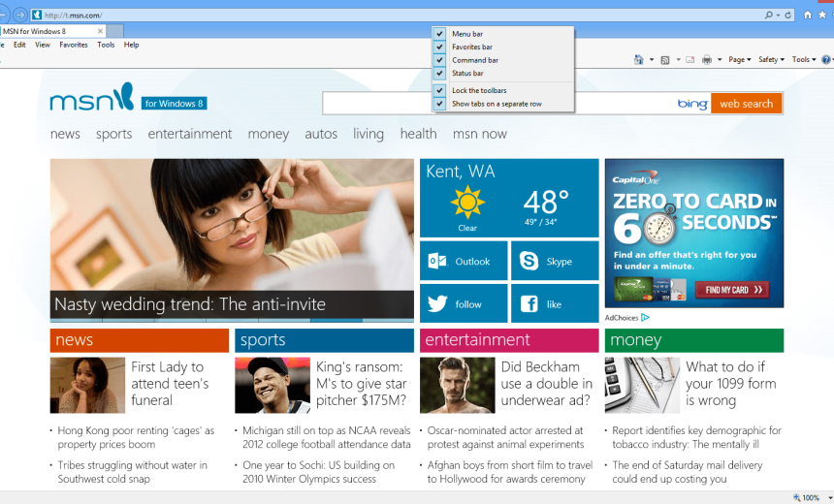Screen dimensions: 834x504
Task: Click the AdChoices triangle icon
Action: [x=645, y=317]
